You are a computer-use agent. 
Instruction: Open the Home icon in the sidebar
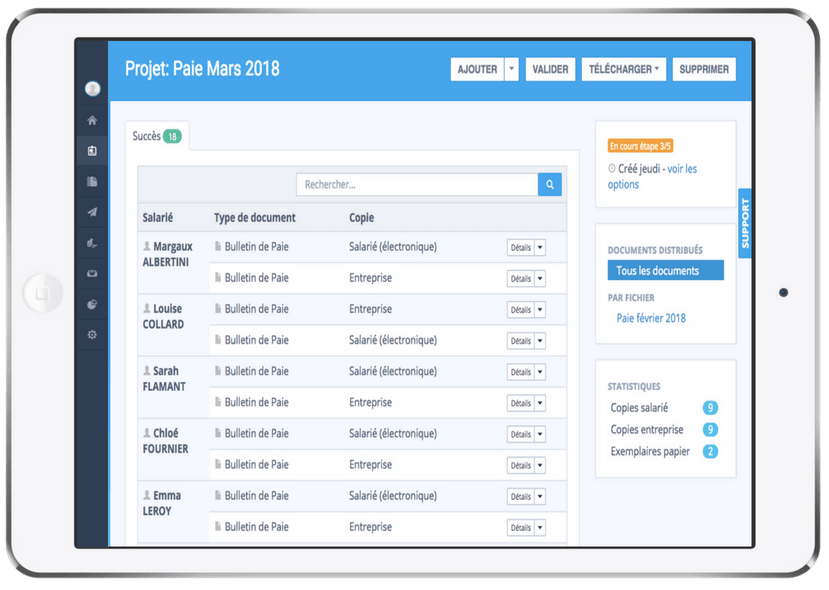[91, 118]
